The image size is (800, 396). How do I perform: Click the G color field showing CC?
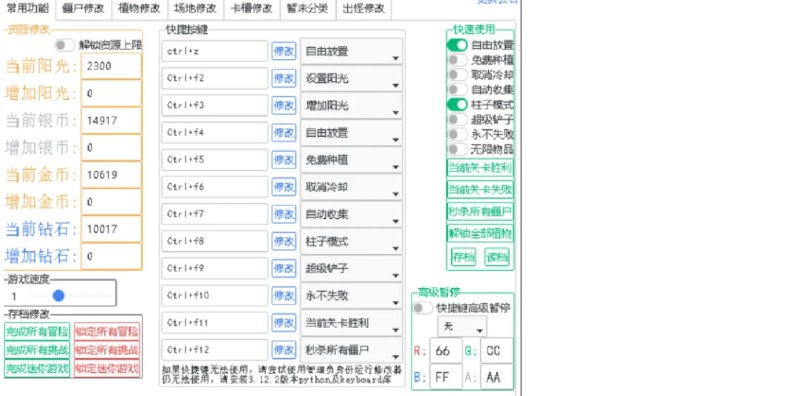coord(496,351)
